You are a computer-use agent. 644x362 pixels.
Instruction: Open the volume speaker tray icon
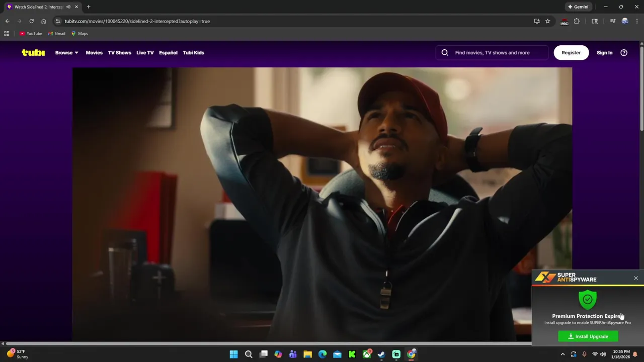coord(603,354)
